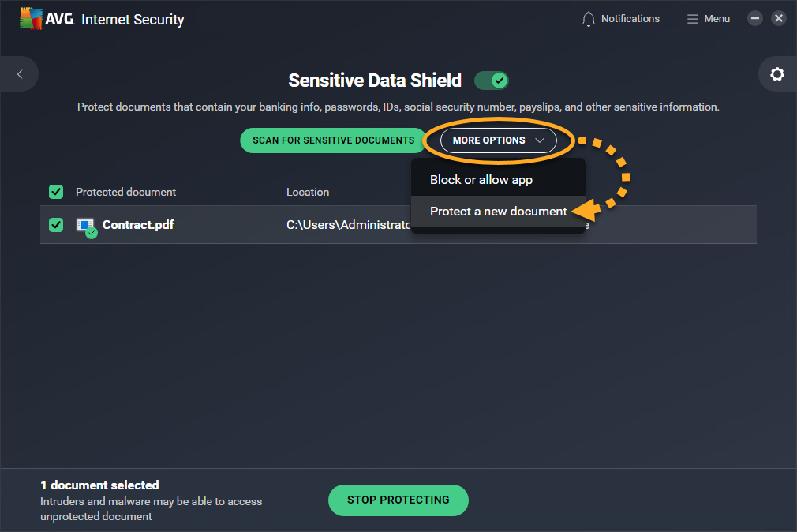Uncheck the Contract.pdf checkbox

[x=56, y=225]
